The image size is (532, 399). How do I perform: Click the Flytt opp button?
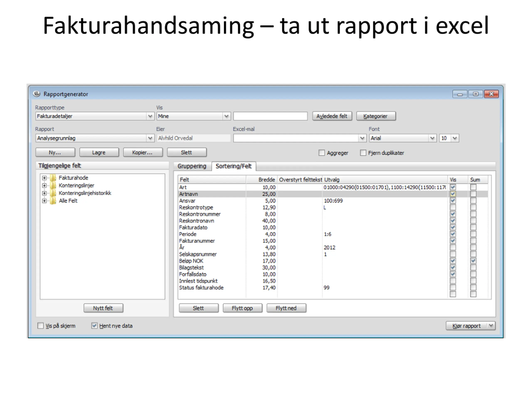pos(243,308)
